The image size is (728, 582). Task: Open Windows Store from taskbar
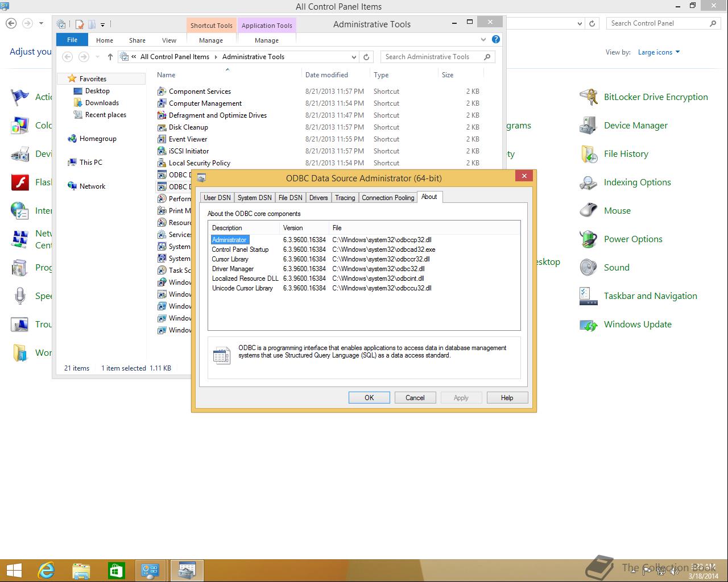tap(116, 570)
